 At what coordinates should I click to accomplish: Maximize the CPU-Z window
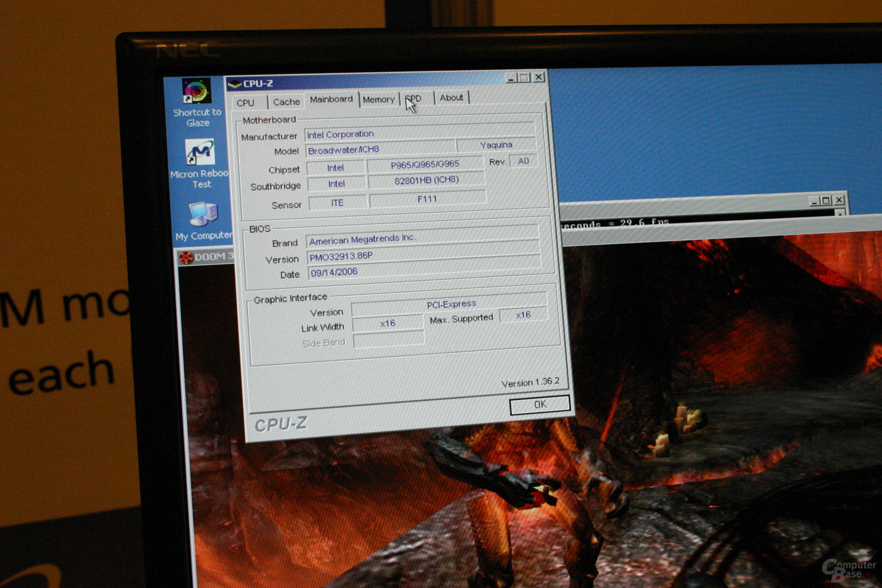[524, 77]
